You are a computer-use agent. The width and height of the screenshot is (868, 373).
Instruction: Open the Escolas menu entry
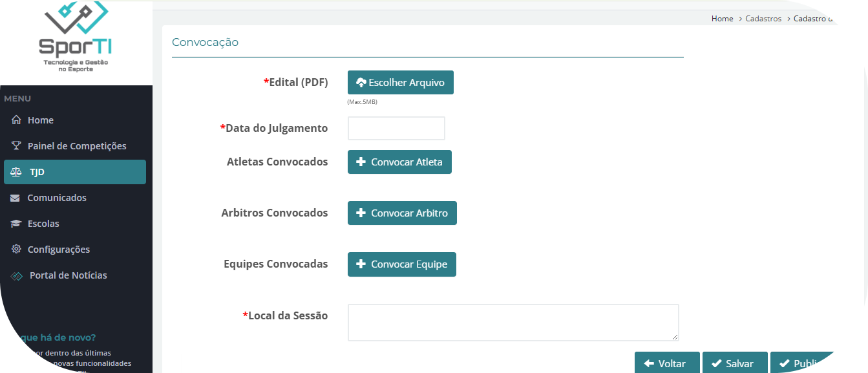click(43, 224)
